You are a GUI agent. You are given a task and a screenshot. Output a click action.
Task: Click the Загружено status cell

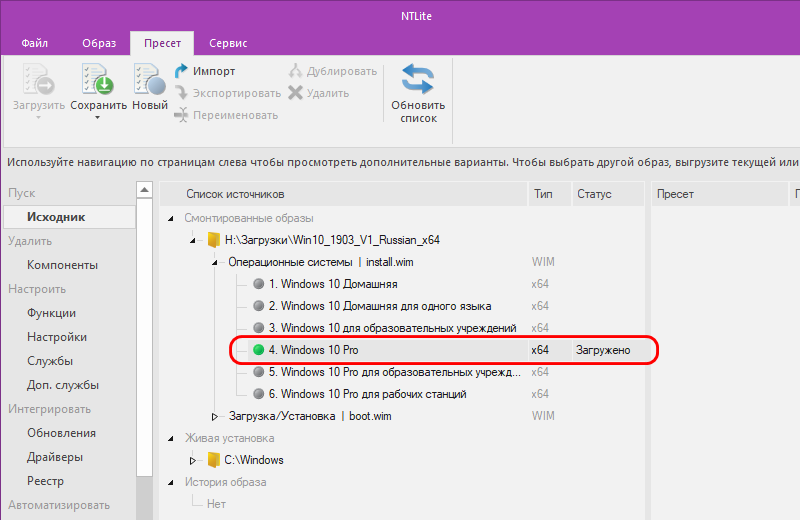(603, 350)
